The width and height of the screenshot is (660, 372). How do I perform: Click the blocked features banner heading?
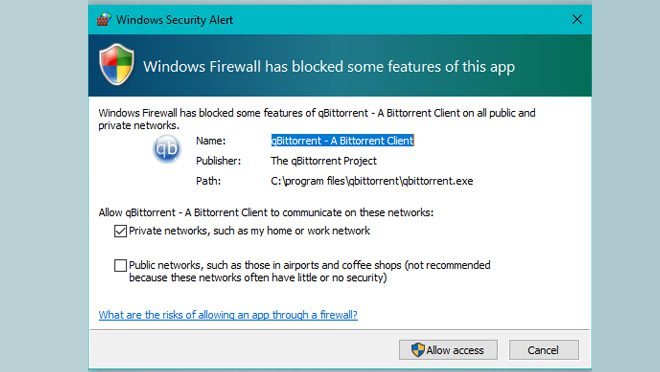pyautogui.click(x=329, y=66)
